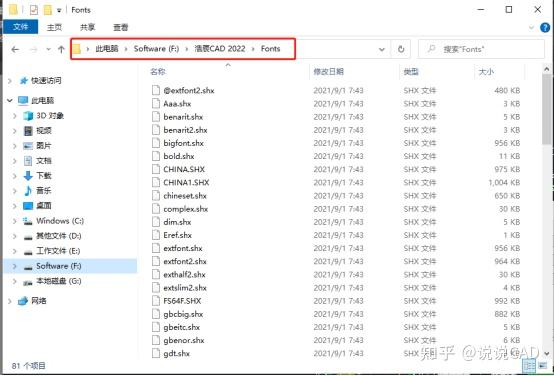This screenshot has width=554, height=376.
Task: Open the 查看 ribbon tab
Action: pos(120,27)
